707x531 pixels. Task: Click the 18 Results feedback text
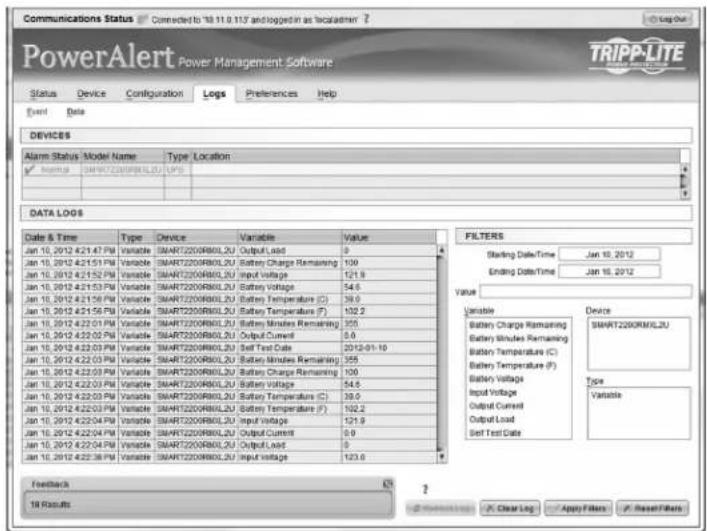[50, 504]
